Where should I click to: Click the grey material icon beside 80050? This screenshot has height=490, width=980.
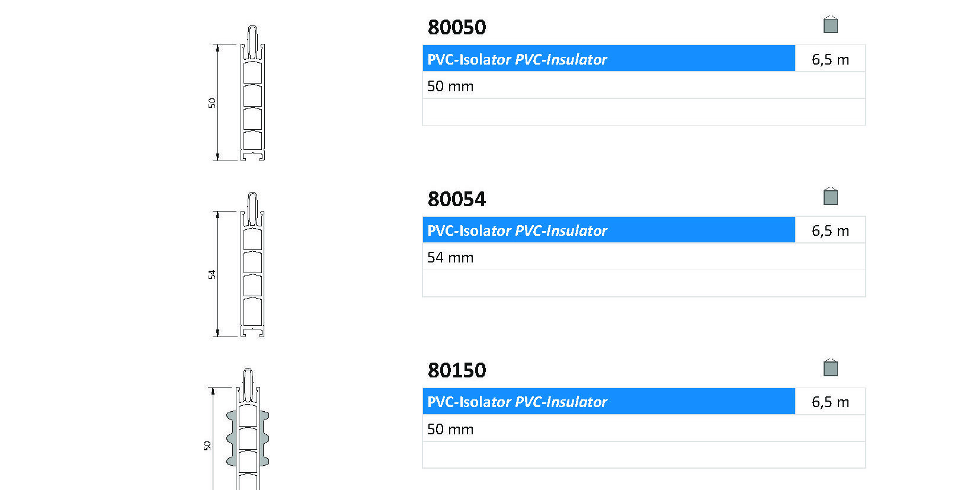point(830,25)
